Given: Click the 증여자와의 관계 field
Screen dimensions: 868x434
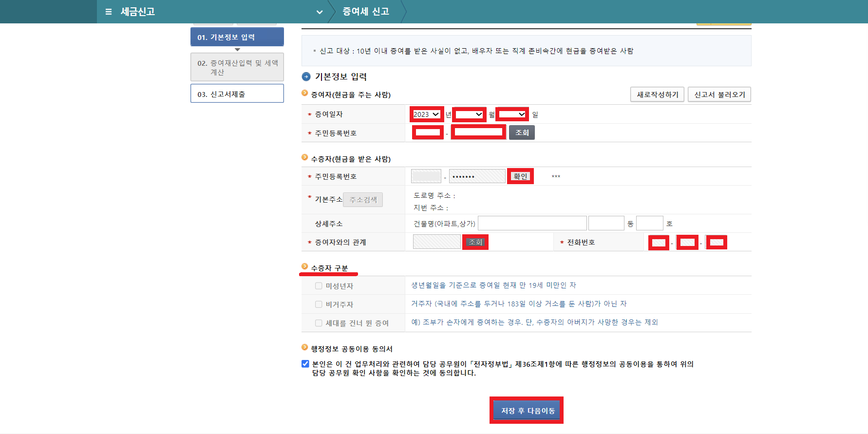Looking at the screenshot, I should coord(437,242).
